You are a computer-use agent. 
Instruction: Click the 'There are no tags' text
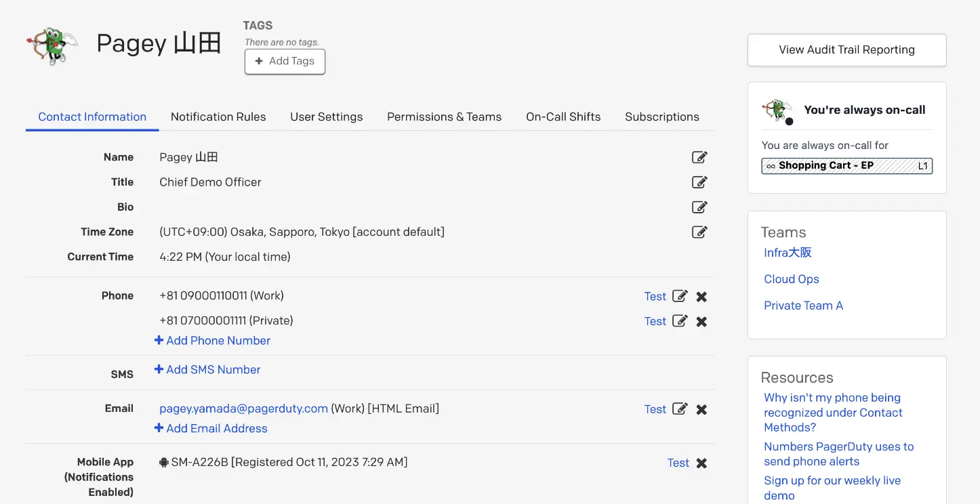(282, 42)
